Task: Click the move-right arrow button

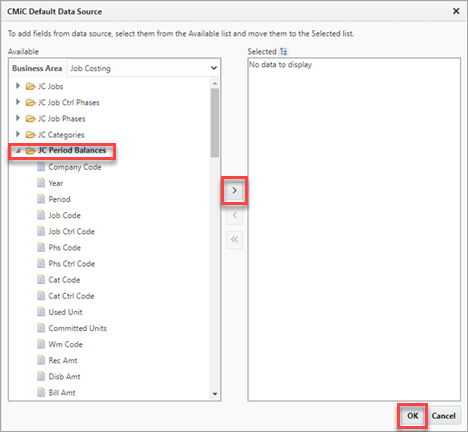Action: coord(234,190)
